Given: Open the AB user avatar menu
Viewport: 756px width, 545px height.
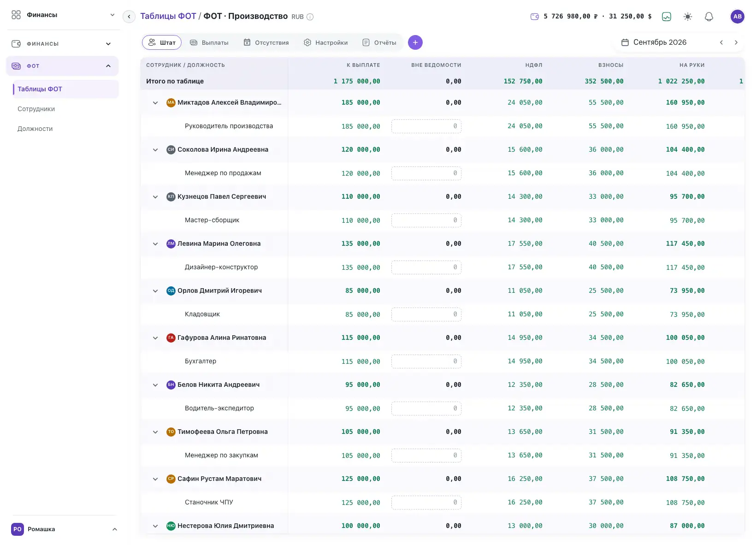Looking at the screenshot, I should (738, 17).
